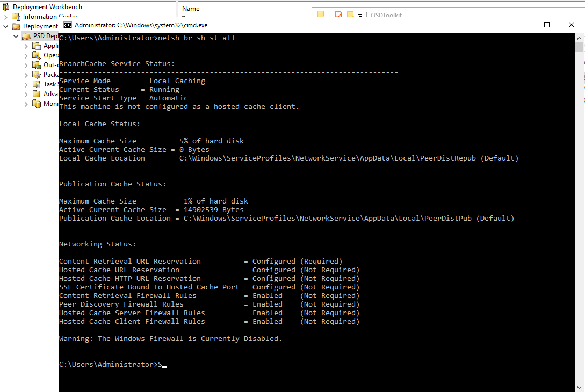Click the Task Sequences node icon
The width and height of the screenshot is (585, 392).
pos(36,84)
